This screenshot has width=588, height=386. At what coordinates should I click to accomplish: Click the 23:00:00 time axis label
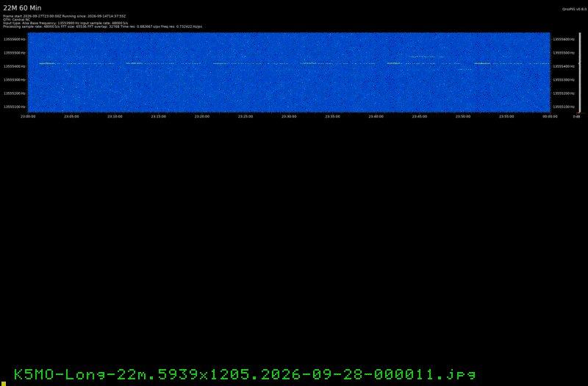[28, 116]
